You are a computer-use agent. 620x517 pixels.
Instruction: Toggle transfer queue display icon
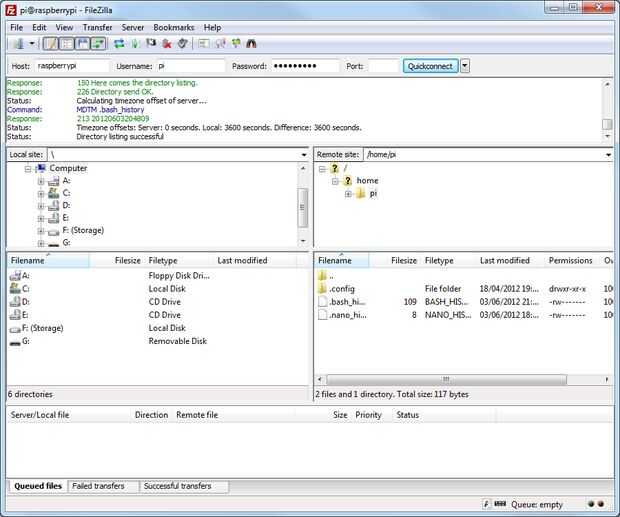pos(98,44)
